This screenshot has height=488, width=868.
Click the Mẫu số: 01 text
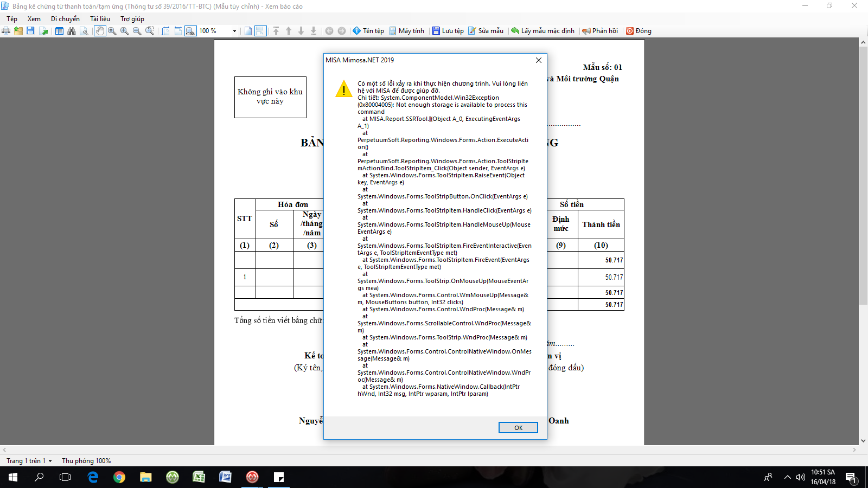pos(603,67)
